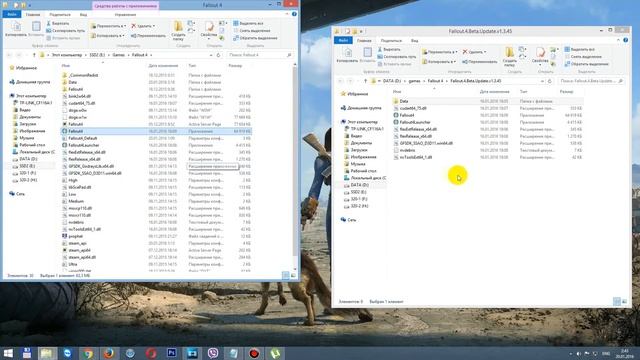The height and width of the screenshot is (360, 640).
Task: Switch to Вид tab in Fallout 4 window
Action: 83,14
